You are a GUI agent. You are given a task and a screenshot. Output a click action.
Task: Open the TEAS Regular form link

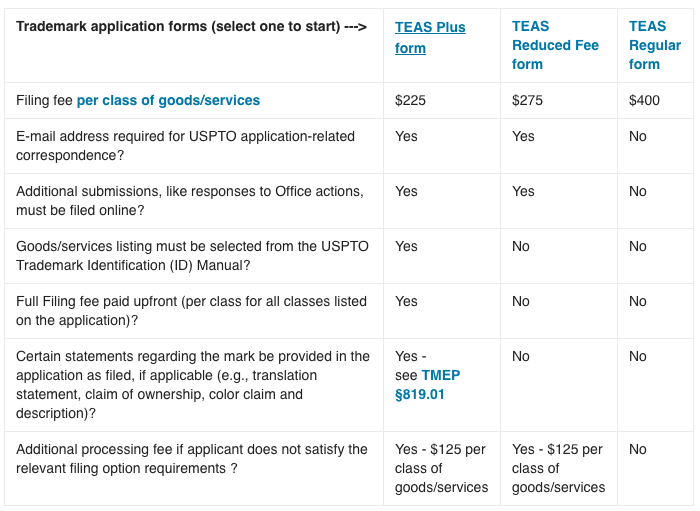coord(655,45)
